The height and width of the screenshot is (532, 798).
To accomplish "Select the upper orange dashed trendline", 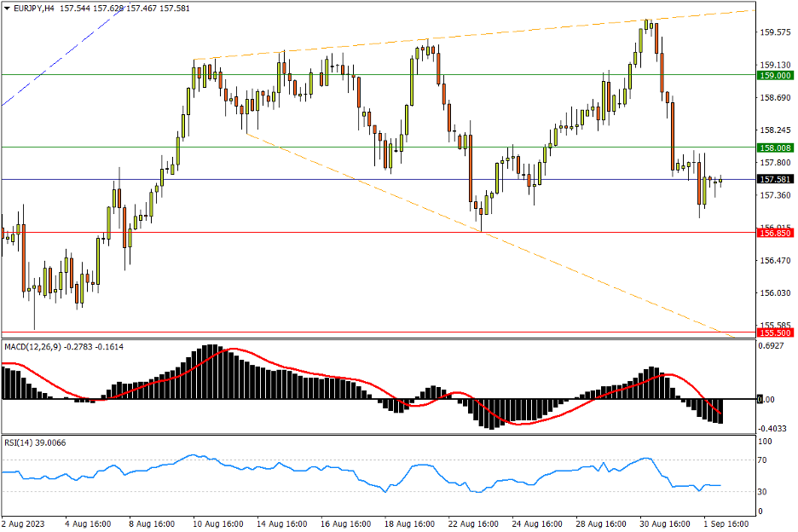I will tap(512, 31).
